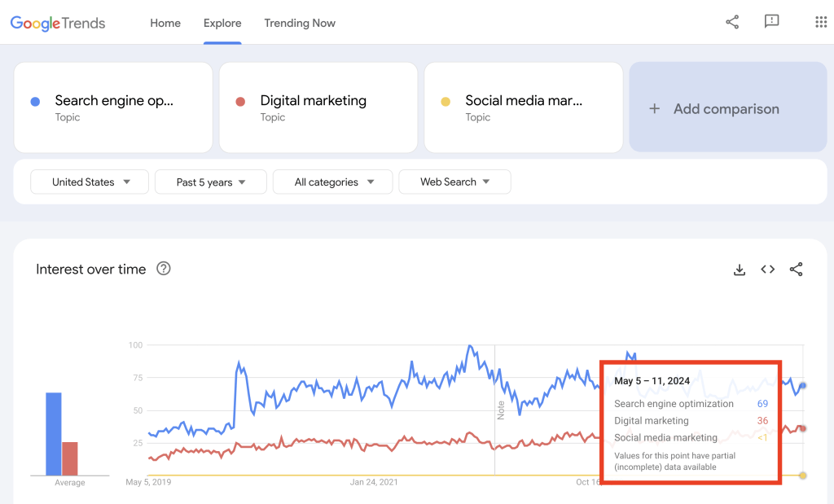
Task: Click the plus icon in Add comparison
Action: point(654,108)
